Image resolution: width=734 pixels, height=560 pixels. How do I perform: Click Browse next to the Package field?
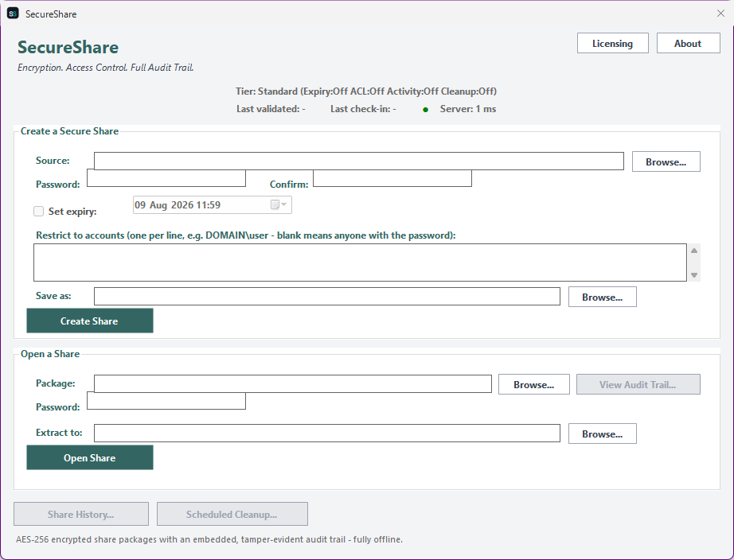[534, 384]
